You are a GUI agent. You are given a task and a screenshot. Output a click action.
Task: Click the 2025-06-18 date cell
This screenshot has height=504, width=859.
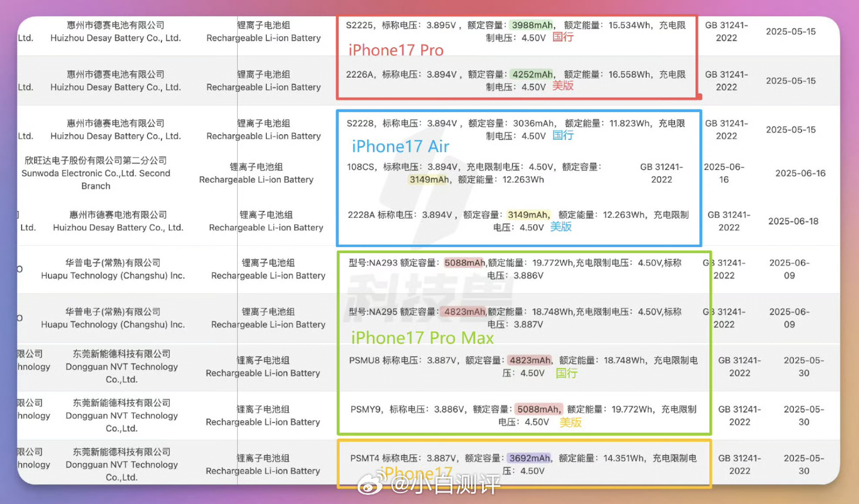793,221
